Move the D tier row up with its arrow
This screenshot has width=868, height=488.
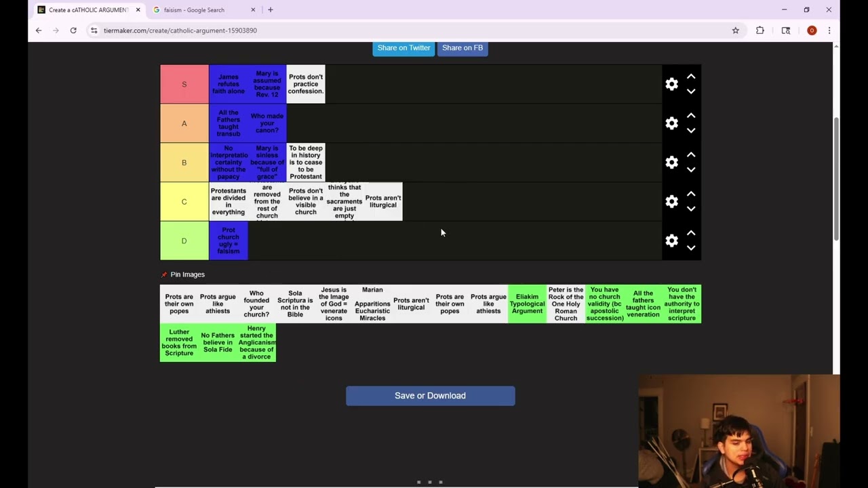pos(691,233)
